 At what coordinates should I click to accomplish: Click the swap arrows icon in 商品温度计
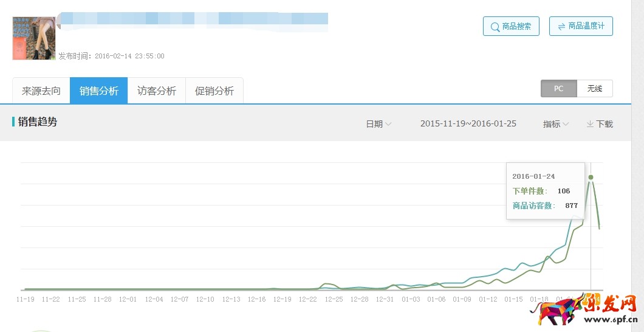(560, 26)
